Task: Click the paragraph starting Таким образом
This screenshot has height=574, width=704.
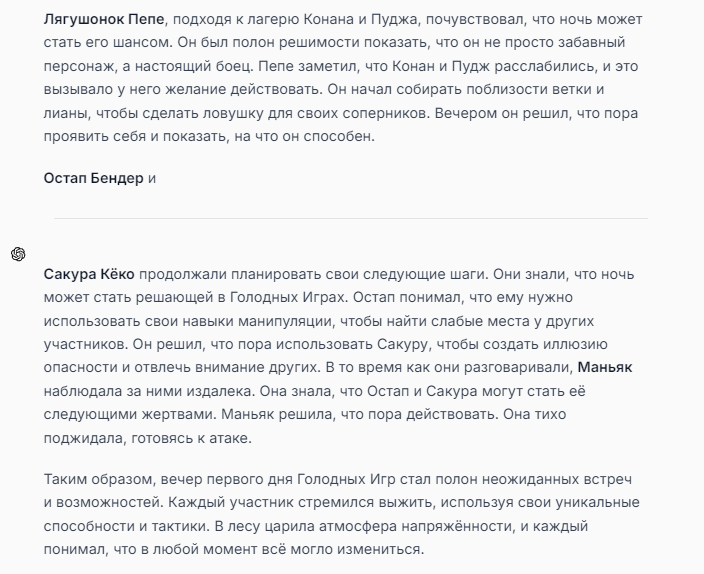Action: (x=342, y=514)
